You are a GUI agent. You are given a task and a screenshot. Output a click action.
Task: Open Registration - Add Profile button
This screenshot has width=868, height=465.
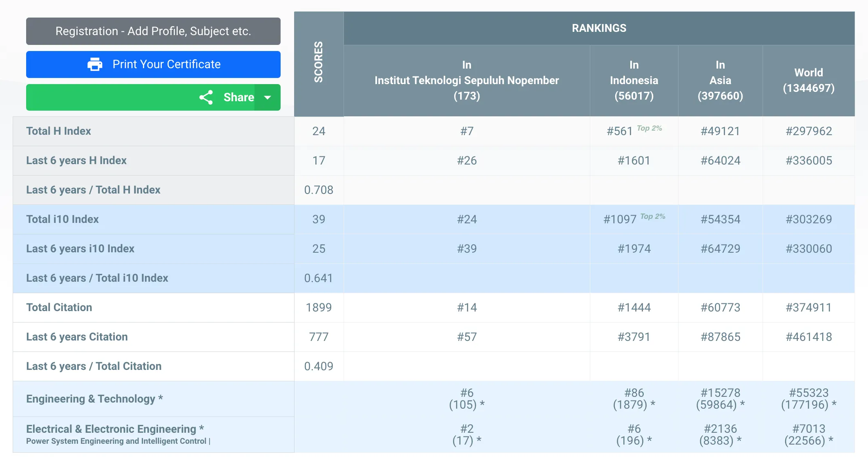click(x=153, y=31)
